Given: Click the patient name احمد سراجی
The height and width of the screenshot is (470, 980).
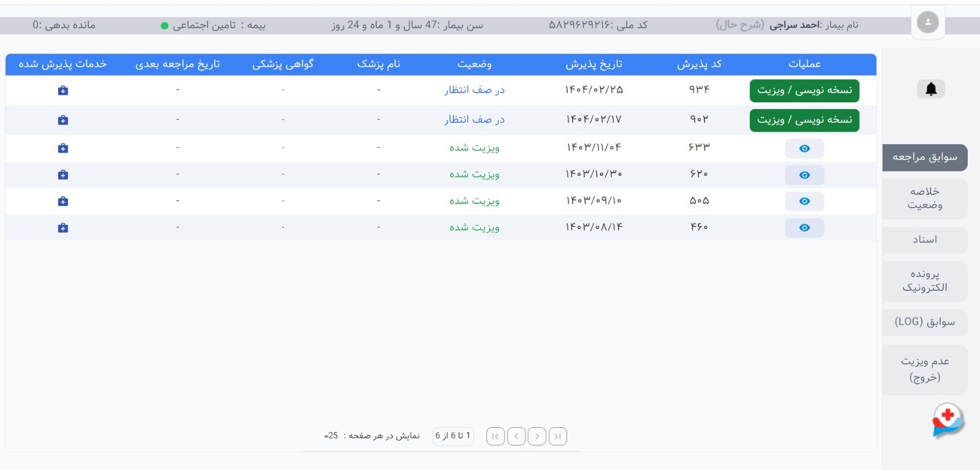Looking at the screenshot, I should point(794,25).
